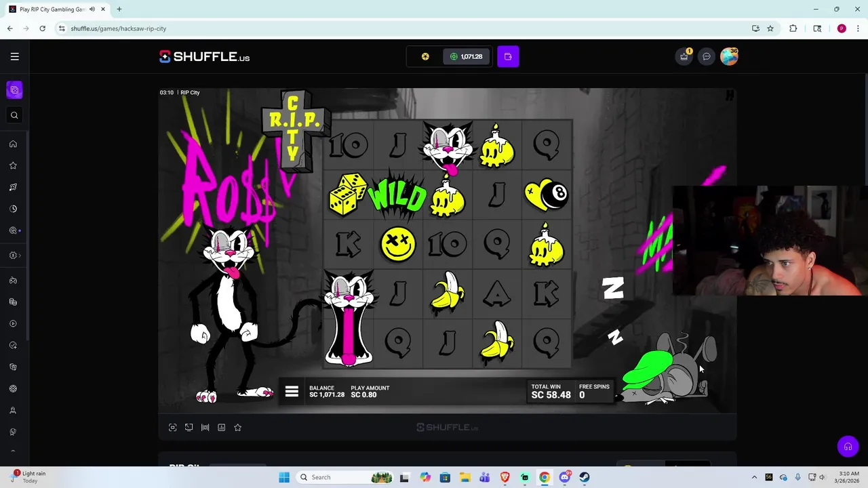Open the hamburger menu in the sidebar
The height and width of the screenshot is (488, 868).
pos(14,57)
